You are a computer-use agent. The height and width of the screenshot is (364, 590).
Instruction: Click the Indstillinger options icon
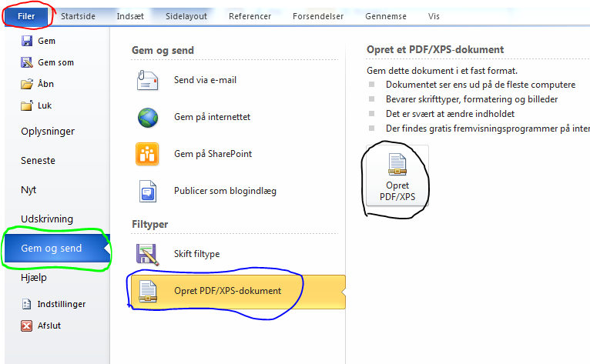[x=26, y=304]
